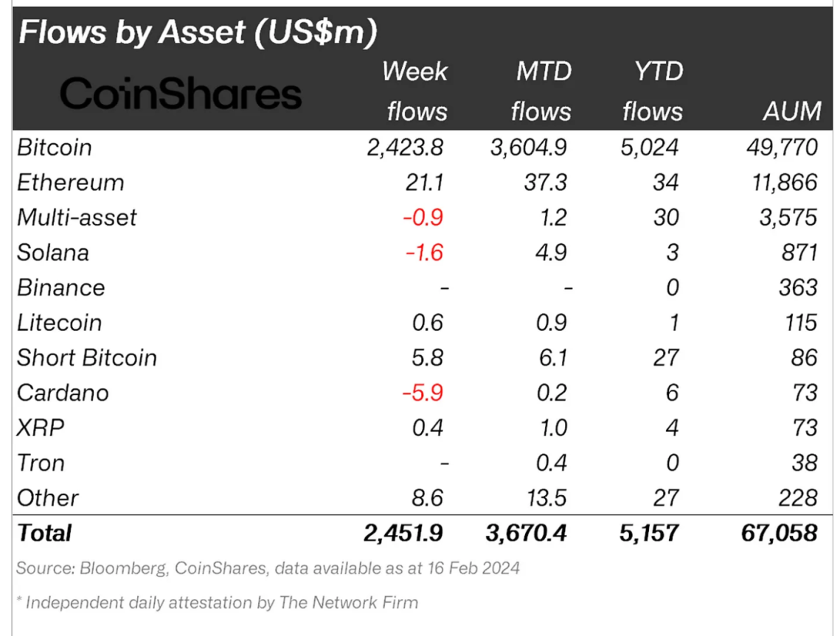
Task: Select the YTD flows column header
Action: (652, 91)
